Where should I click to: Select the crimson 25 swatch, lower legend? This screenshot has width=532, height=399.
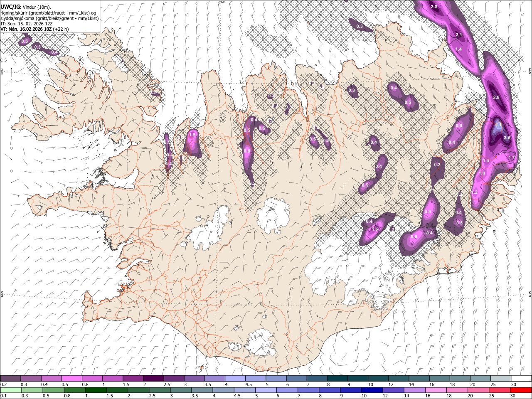pos(499,390)
